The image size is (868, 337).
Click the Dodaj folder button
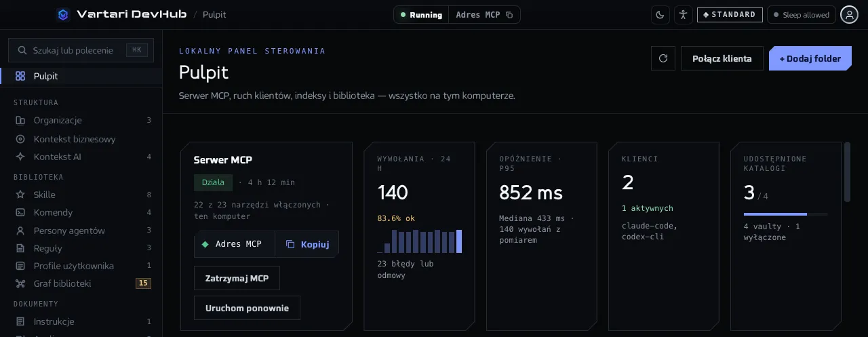tap(810, 58)
